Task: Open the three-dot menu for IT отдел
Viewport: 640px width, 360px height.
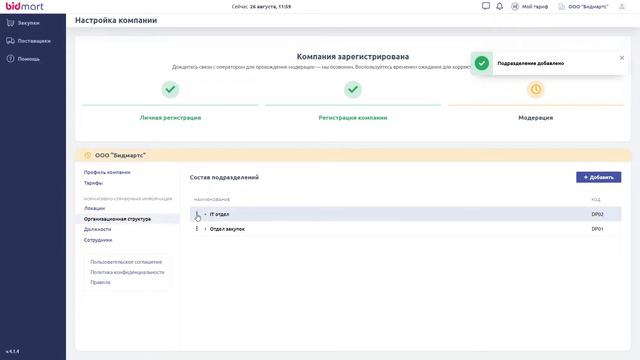Action: click(x=197, y=214)
